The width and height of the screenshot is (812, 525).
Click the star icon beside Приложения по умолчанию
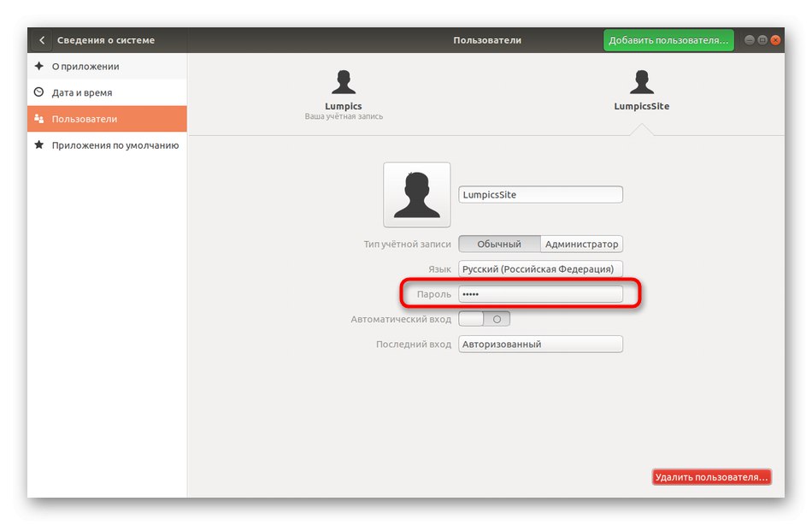38,145
